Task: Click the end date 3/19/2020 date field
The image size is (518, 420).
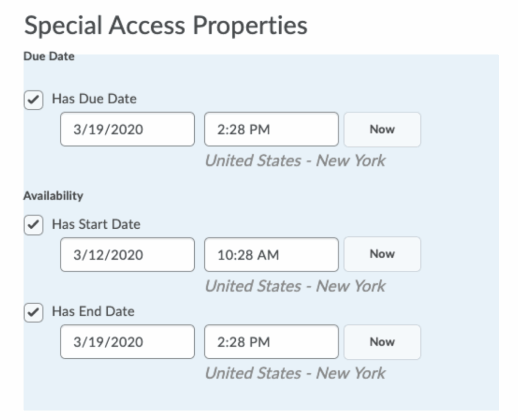Action: pyautogui.click(x=127, y=342)
